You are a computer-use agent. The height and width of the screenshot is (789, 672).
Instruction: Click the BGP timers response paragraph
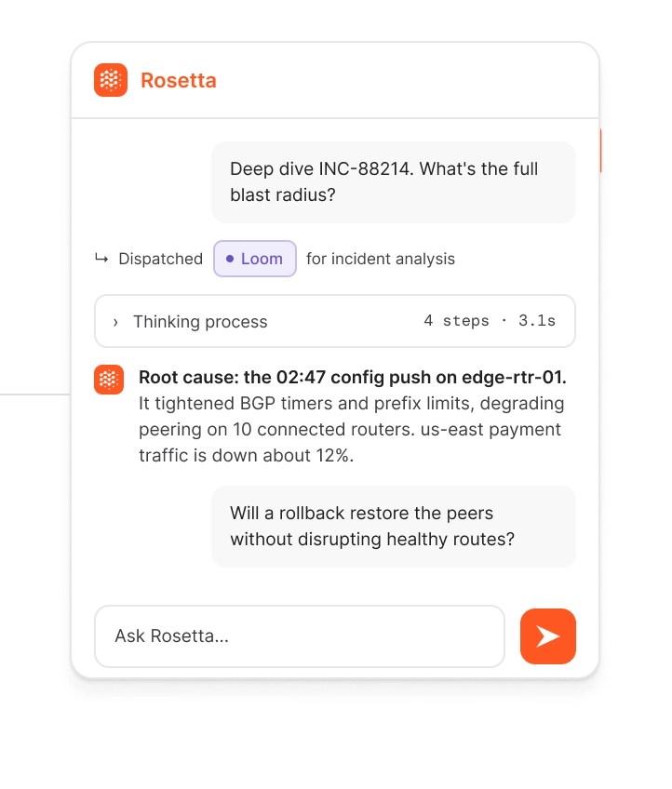[351, 429]
